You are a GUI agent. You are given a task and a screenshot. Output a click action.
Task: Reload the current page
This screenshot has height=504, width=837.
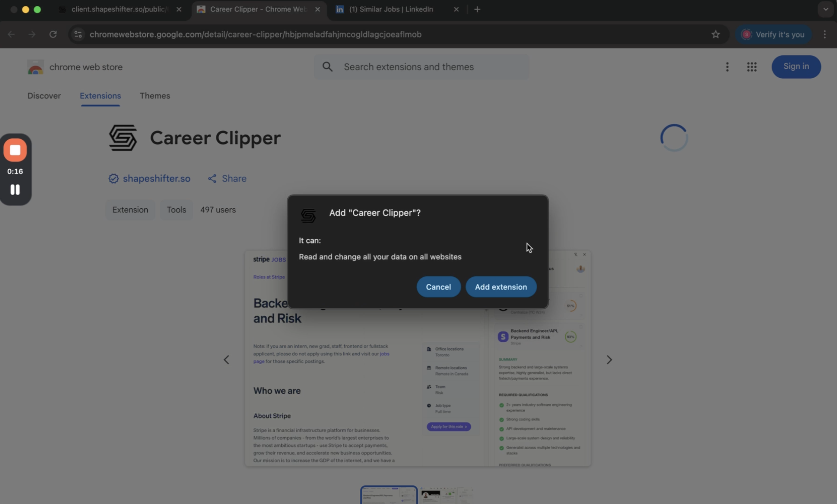pos(53,34)
